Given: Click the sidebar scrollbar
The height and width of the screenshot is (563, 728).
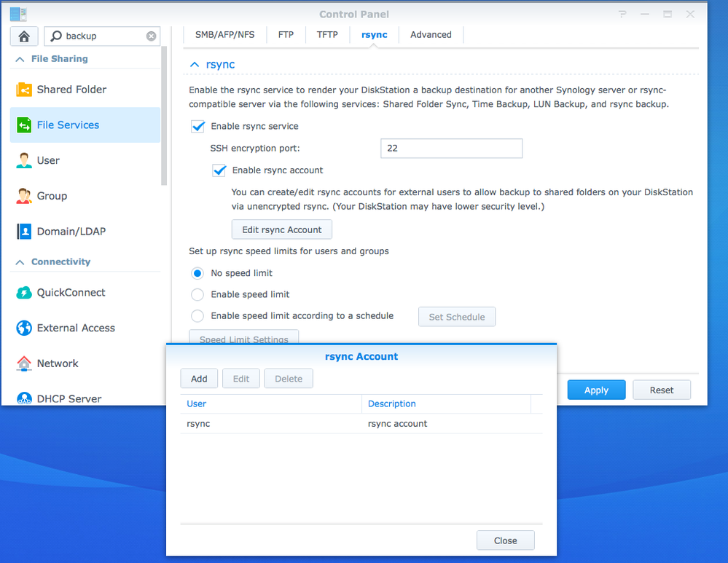Looking at the screenshot, I should point(164,116).
